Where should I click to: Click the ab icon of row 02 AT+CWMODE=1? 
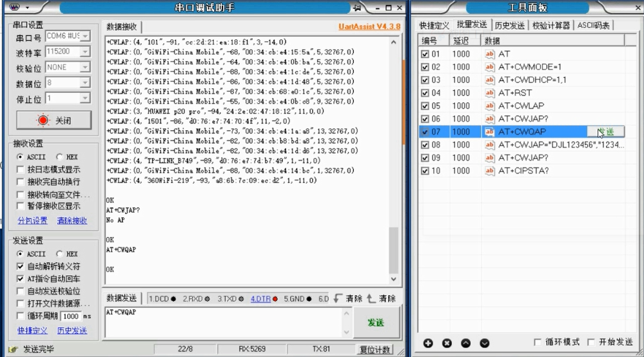(489, 67)
